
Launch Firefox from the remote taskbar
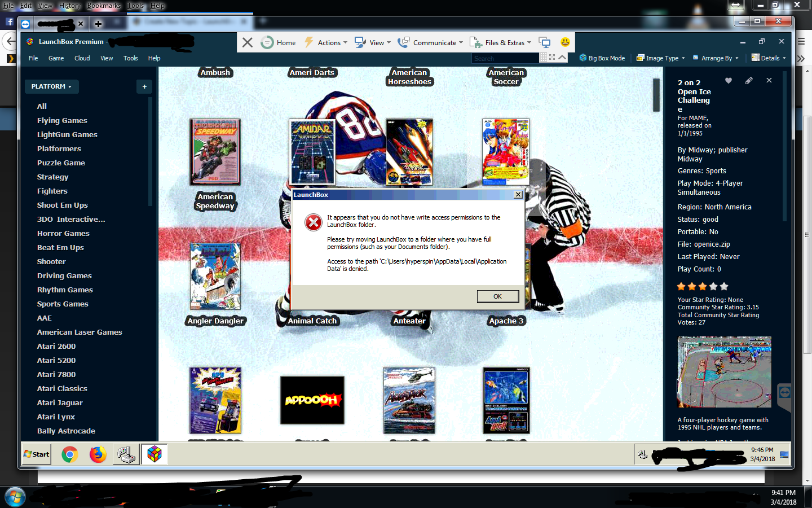point(98,454)
